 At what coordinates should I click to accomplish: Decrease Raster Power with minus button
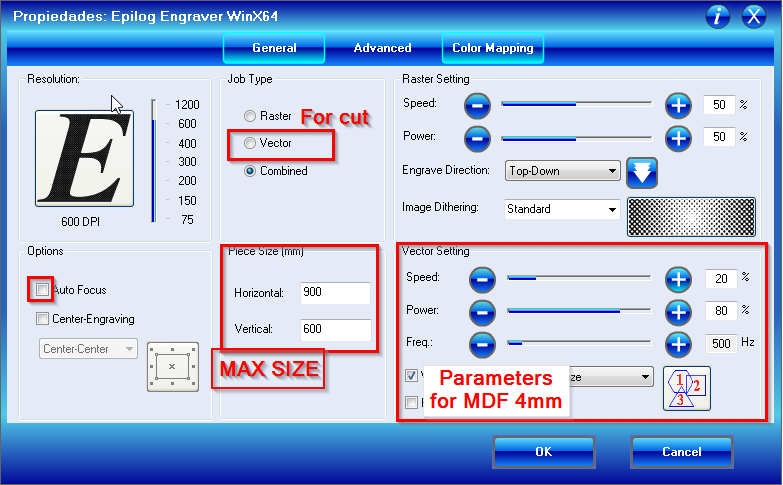tap(477, 138)
